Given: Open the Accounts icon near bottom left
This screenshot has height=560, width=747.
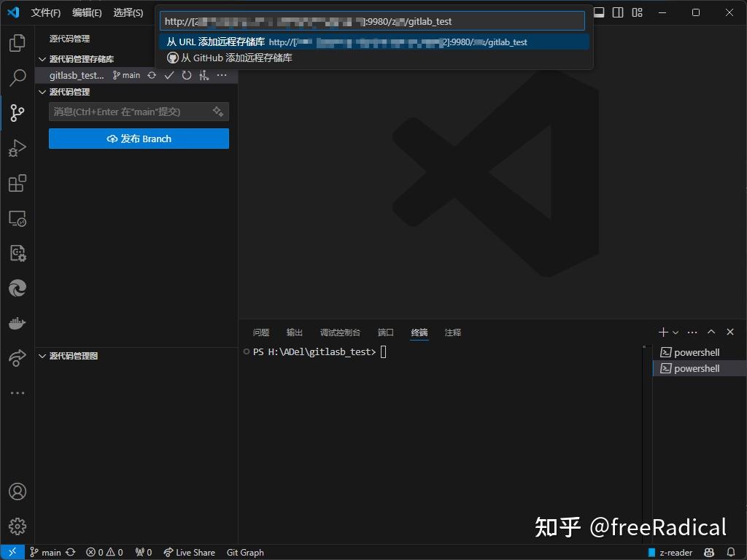Looking at the screenshot, I should [x=16, y=491].
